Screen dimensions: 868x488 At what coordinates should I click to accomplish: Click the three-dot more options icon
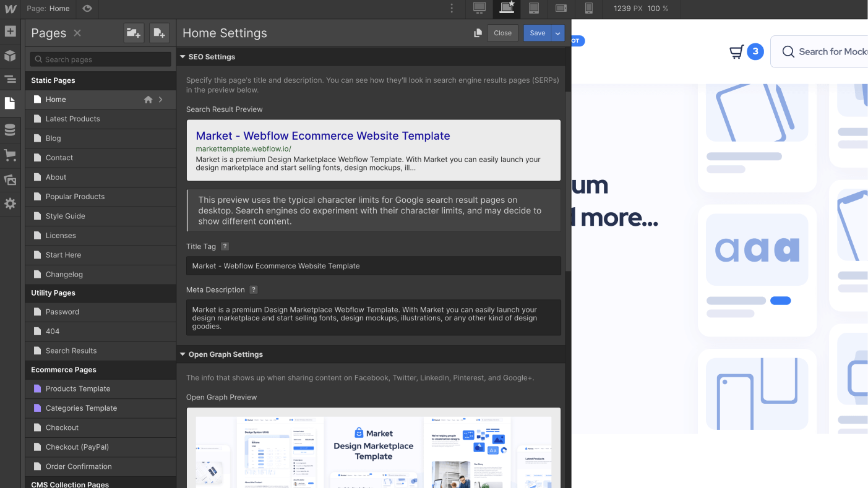[452, 9]
